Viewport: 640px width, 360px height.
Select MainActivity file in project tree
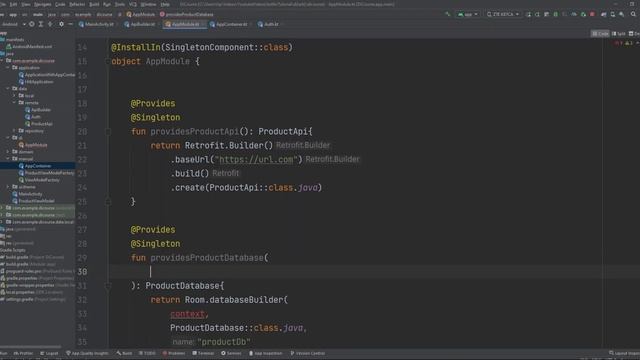point(27,194)
